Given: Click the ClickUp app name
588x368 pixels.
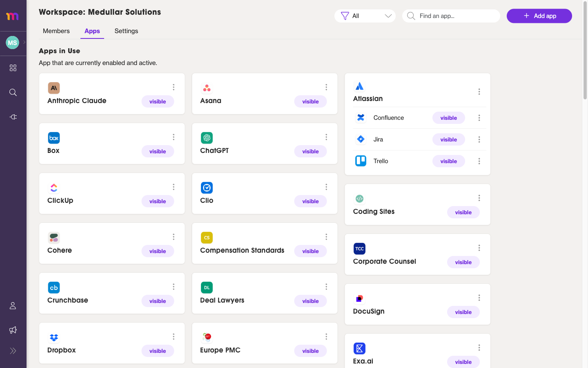Looking at the screenshot, I should coord(60,200).
